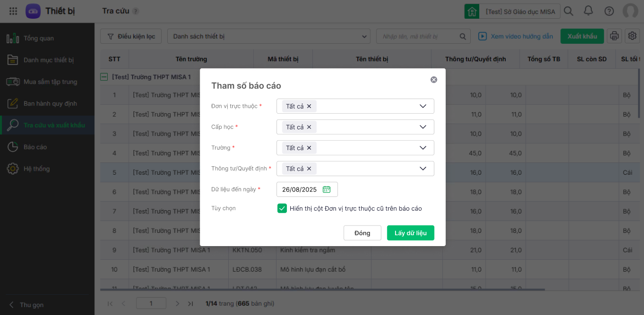Image resolution: width=644 pixels, height=315 pixels.
Task: Open the help question mark icon
Action: click(609, 11)
